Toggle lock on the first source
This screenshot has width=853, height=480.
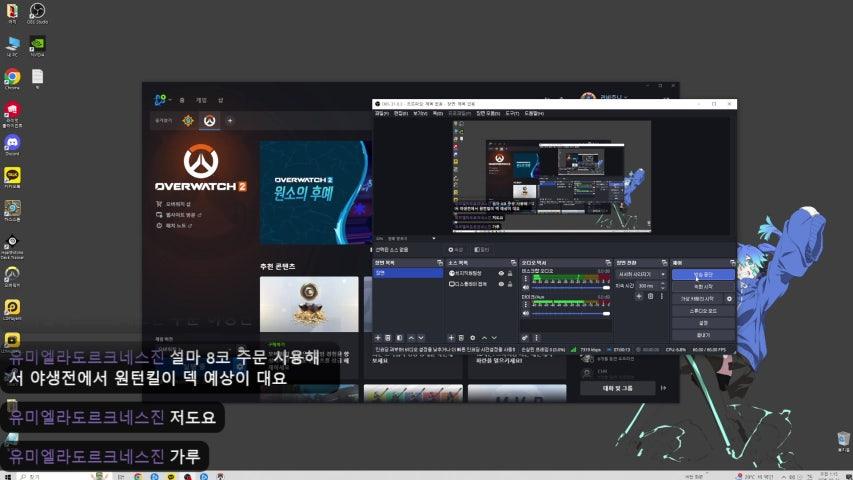[510, 273]
